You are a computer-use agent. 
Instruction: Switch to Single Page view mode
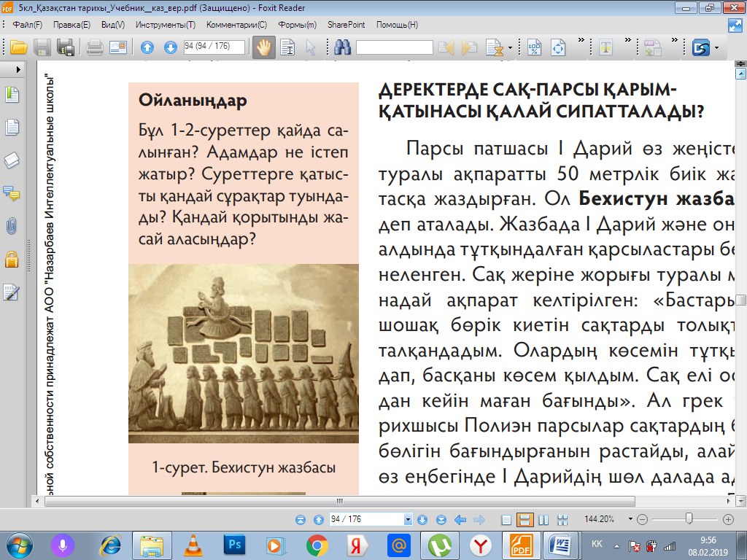click(506, 519)
